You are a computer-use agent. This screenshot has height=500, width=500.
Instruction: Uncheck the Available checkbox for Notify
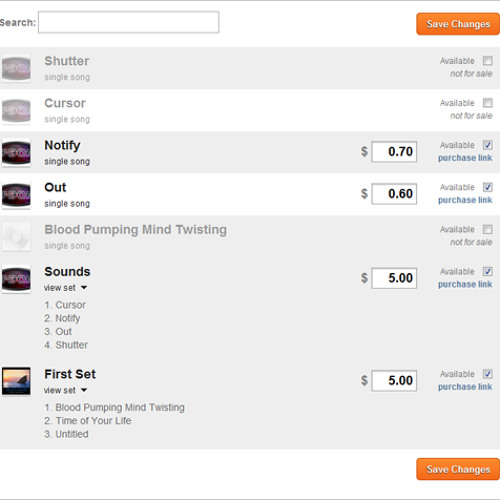click(488, 145)
